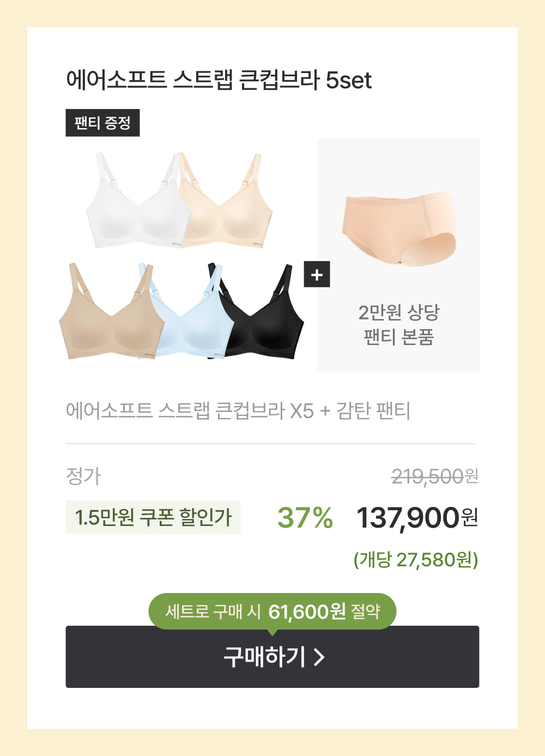
Task: Click the product title 에어소프트 스트랩 큰컵브라 5set
Action: point(219,80)
